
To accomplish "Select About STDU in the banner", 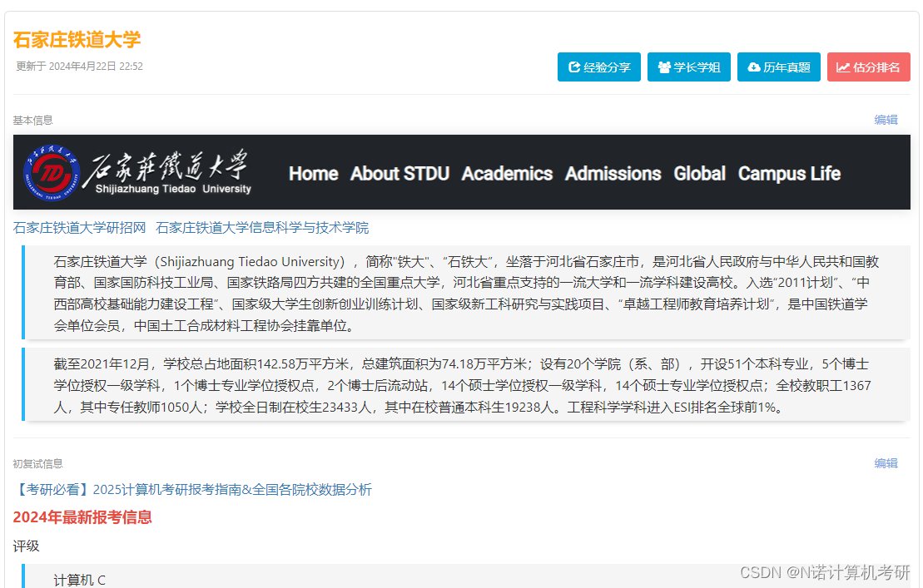I will pos(399,174).
